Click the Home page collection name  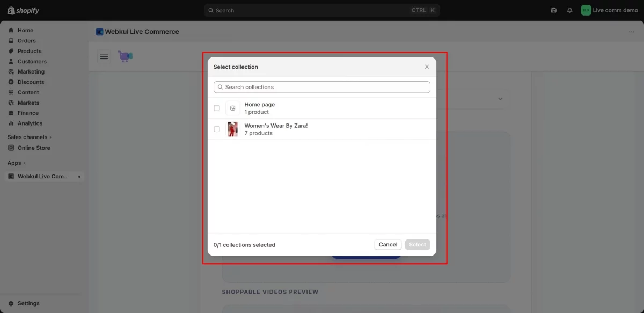[x=260, y=105]
